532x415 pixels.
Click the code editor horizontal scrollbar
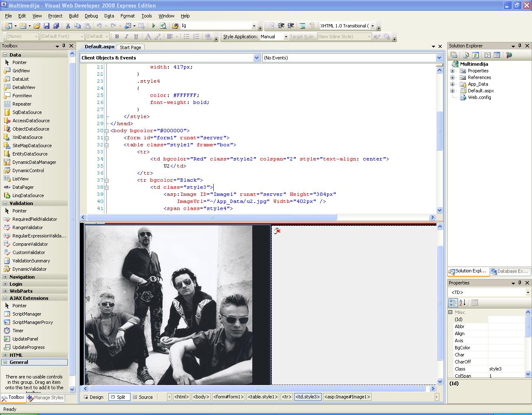click(x=212, y=217)
